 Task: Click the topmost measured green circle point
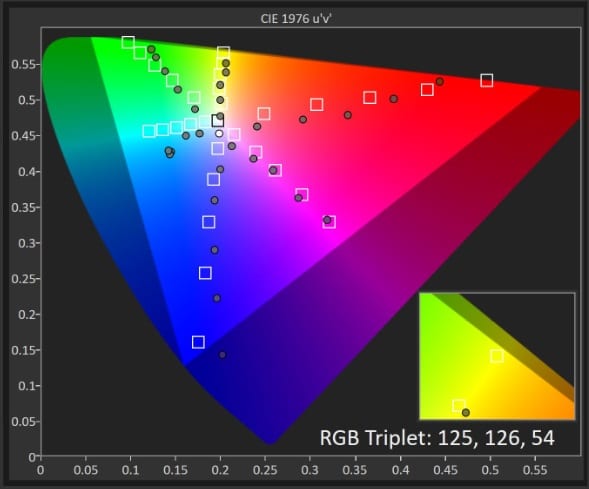pyautogui.click(x=151, y=49)
